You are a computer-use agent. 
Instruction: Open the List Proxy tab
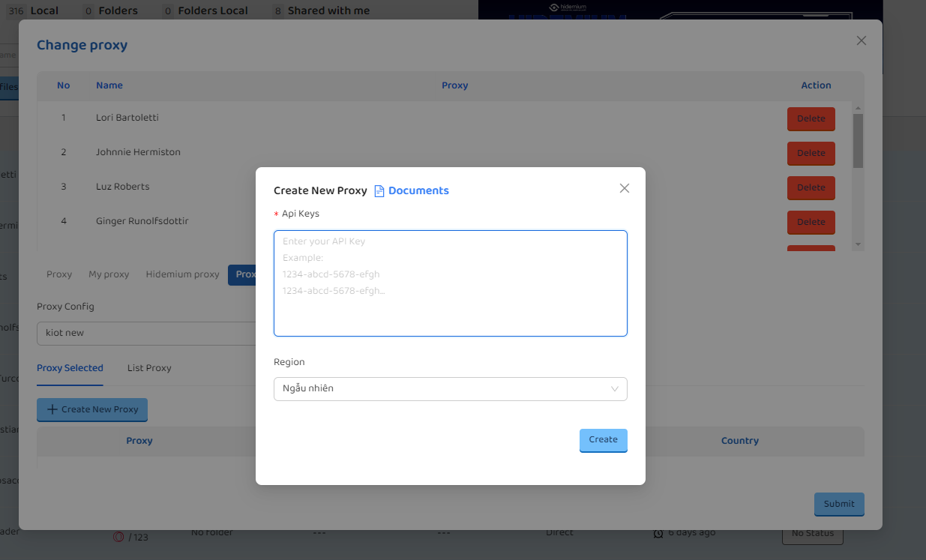click(x=149, y=368)
